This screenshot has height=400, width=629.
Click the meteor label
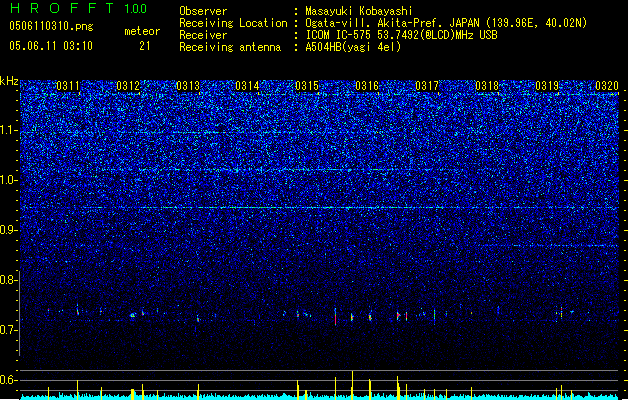pyautogui.click(x=142, y=31)
